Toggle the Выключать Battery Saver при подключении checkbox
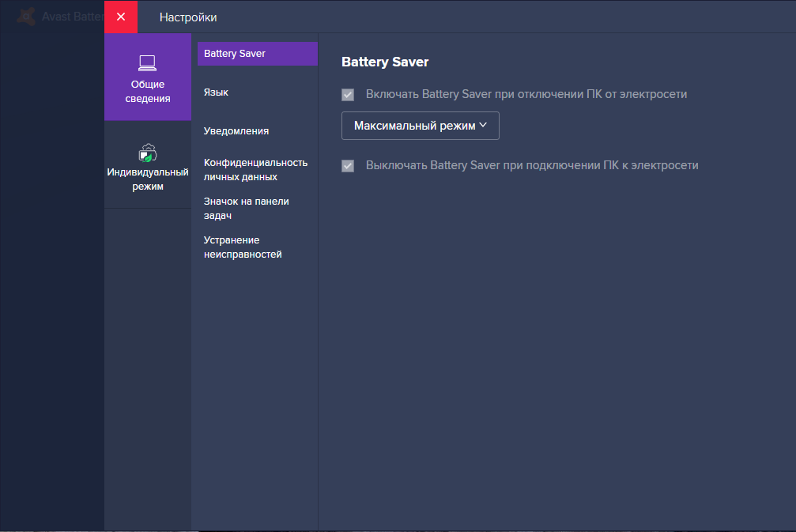The height and width of the screenshot is (532, 796). [x=348, y=165]
